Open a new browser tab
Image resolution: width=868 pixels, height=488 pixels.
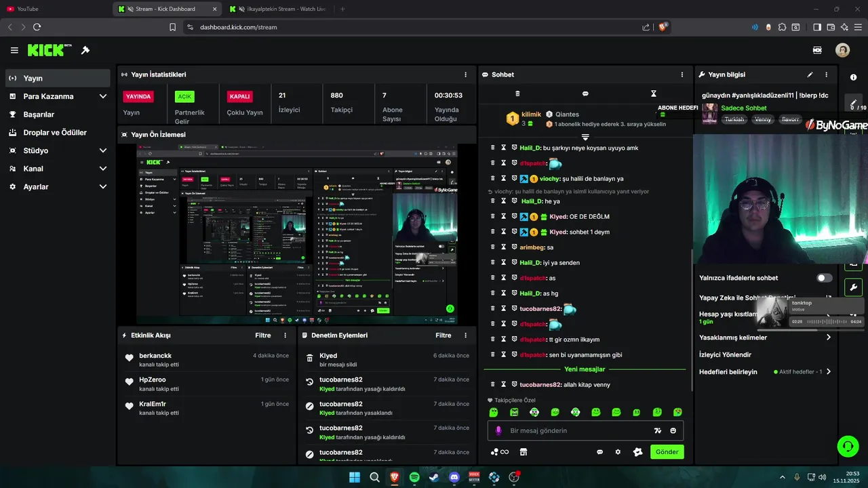(x=342, y=9)
